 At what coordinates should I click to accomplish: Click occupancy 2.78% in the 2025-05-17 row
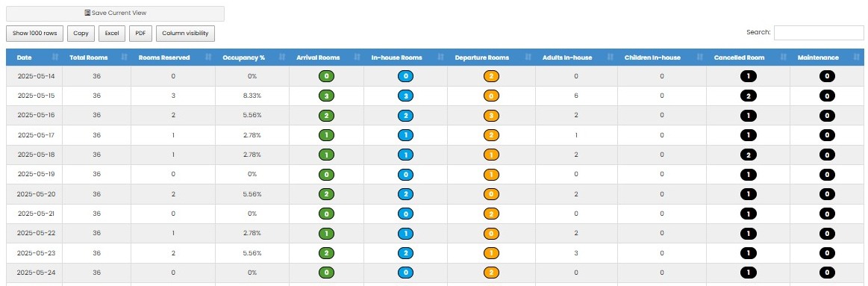coord(252,135)
